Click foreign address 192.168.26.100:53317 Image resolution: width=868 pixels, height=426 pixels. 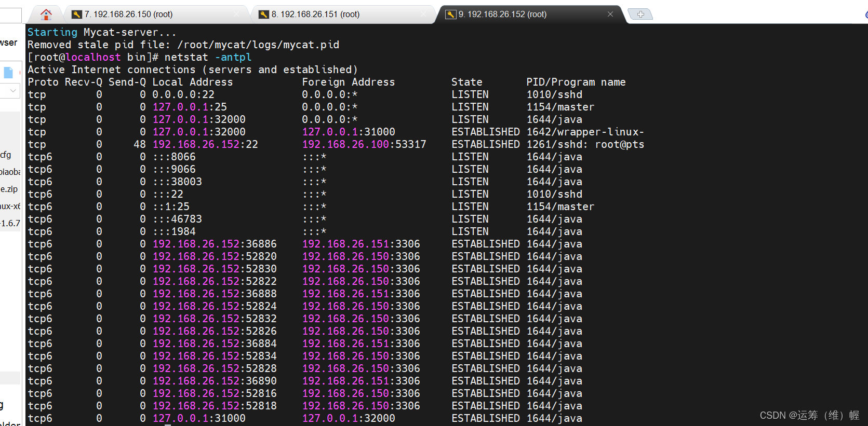tap(364, 144)
